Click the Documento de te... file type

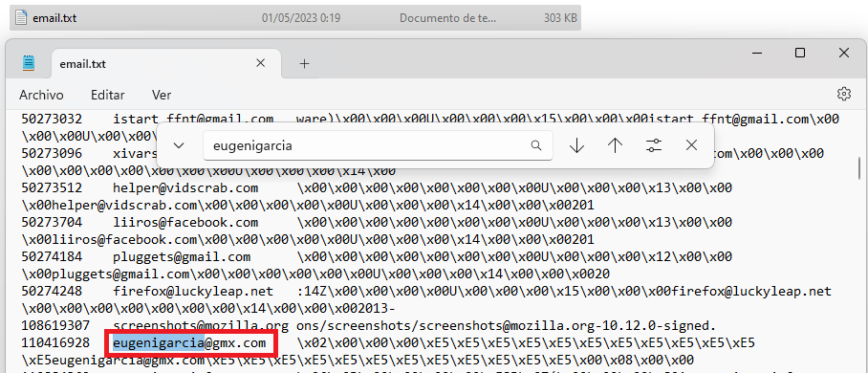coord(447,18)
